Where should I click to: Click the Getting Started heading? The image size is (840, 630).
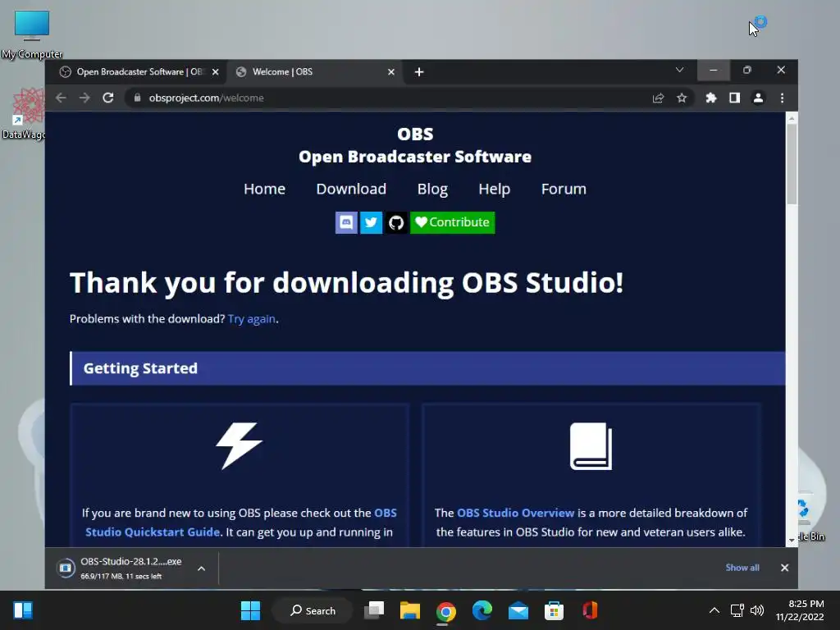(x=140, y=368)
